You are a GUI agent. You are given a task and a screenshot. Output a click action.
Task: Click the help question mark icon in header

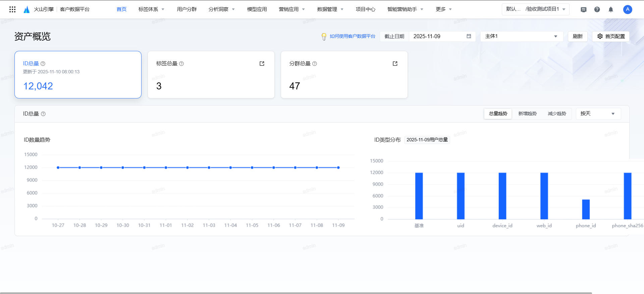pos(597,9)
